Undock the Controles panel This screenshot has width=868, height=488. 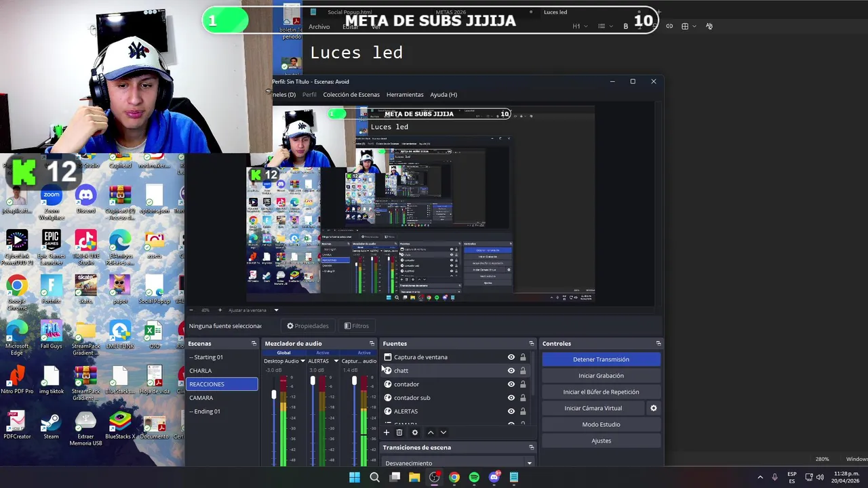pos(658,344)
